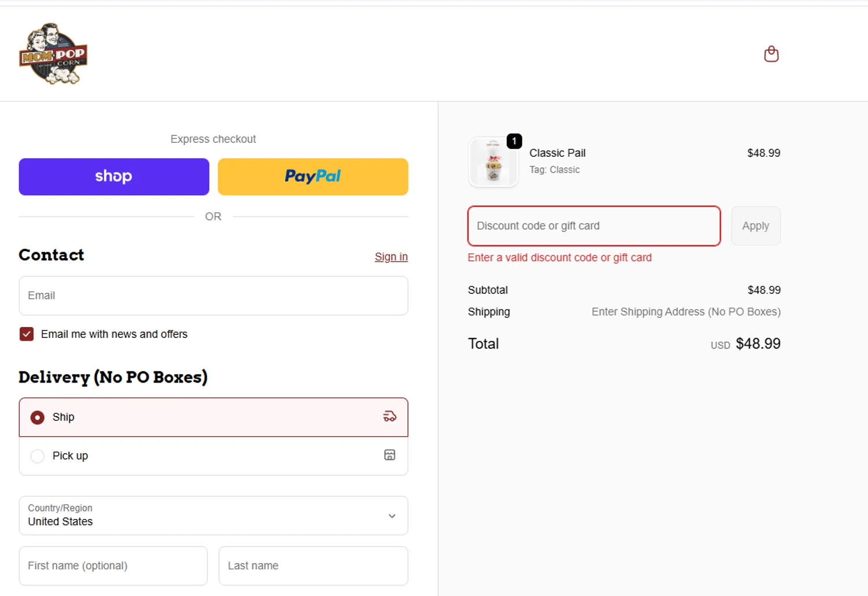
Task: Focus the Discount code or gift card field
Action: [x=594, y=226]
